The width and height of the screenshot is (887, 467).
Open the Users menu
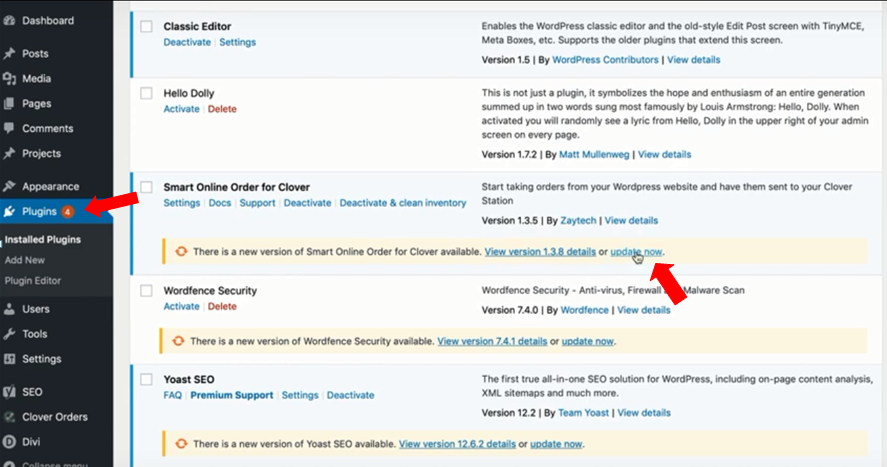click(36, 309)
